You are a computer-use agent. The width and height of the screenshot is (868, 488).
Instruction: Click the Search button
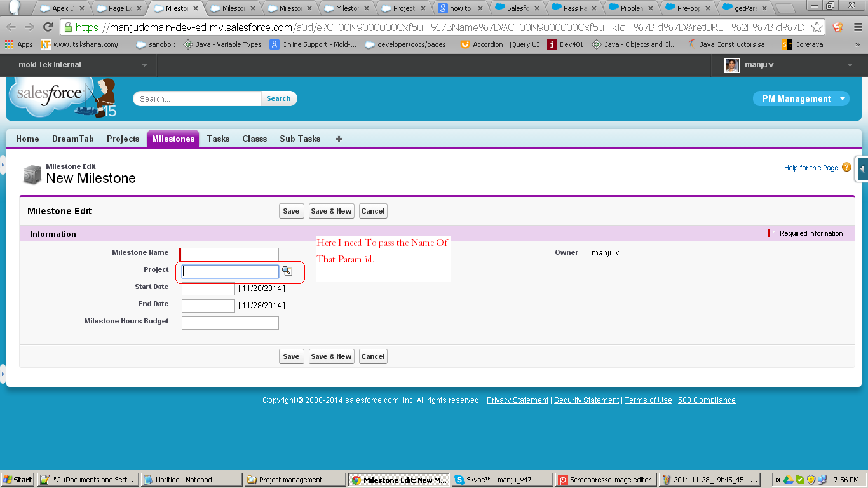[279, 98]
